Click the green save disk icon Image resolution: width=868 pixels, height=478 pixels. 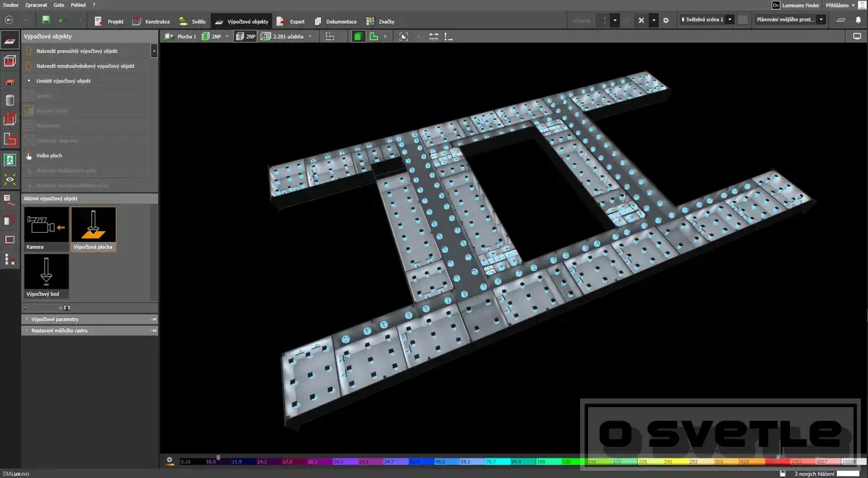[46, 20]
